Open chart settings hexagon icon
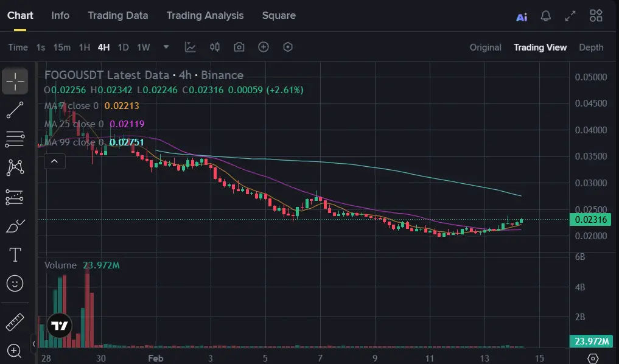 point(288,47)
